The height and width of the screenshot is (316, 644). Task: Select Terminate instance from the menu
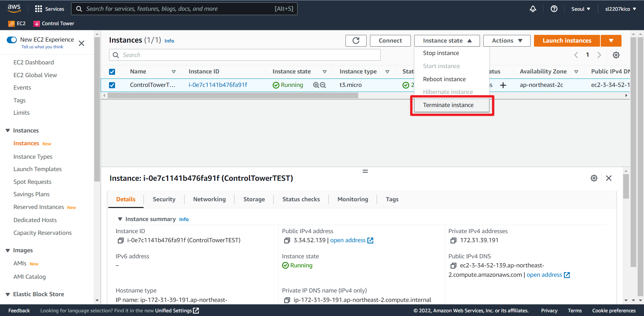click(448, 105)
